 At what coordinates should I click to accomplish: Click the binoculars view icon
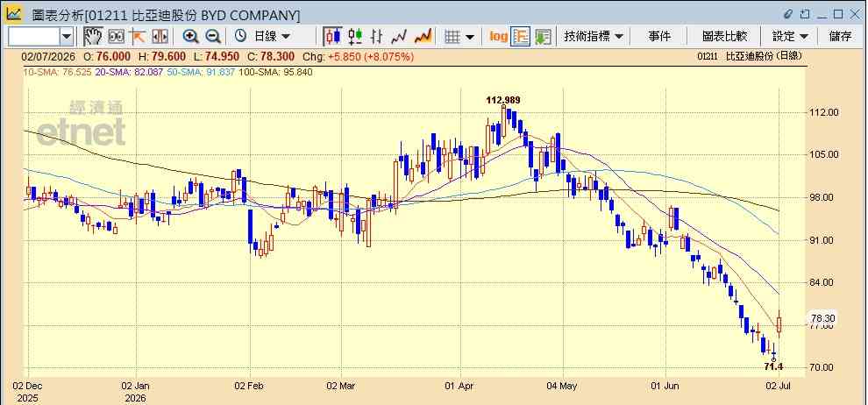pos(117,37)
